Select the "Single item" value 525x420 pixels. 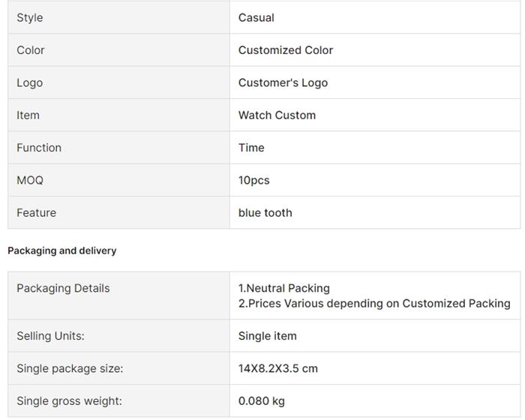(268, 336)
